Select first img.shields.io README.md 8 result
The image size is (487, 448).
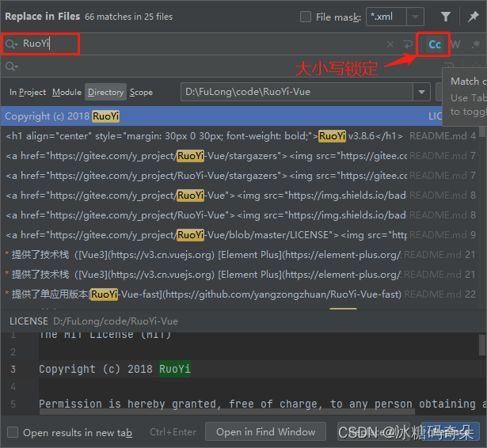(x=239, y=196)
